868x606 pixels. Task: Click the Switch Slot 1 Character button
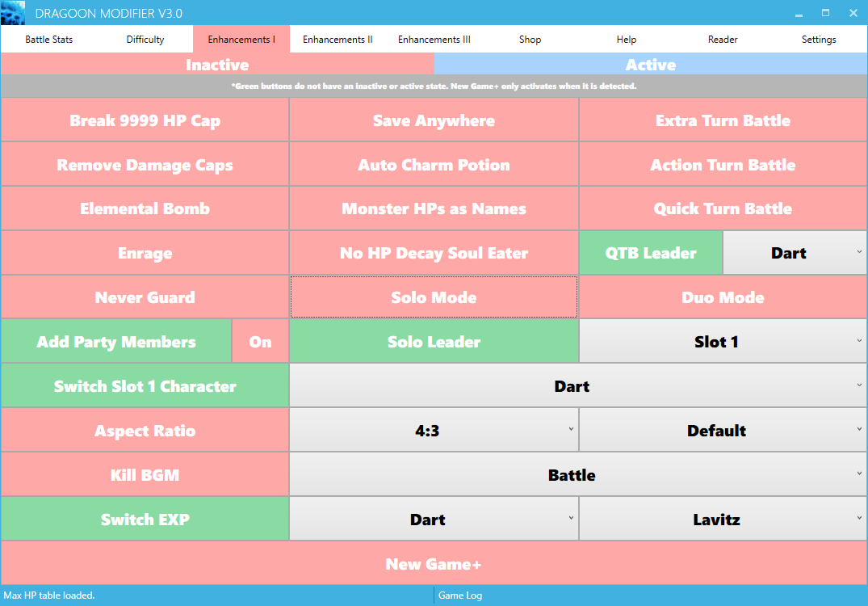[145, 386]
